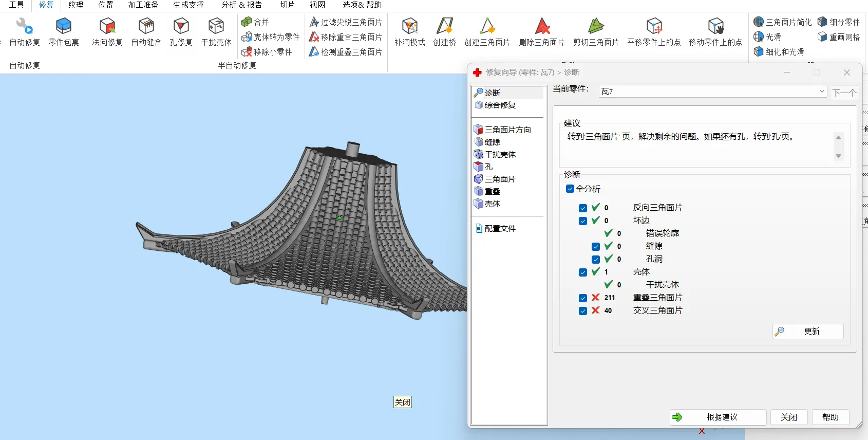Toggle 反向三角面片 checkbox
The image size is (868, 440).
[x=583, y=208]
